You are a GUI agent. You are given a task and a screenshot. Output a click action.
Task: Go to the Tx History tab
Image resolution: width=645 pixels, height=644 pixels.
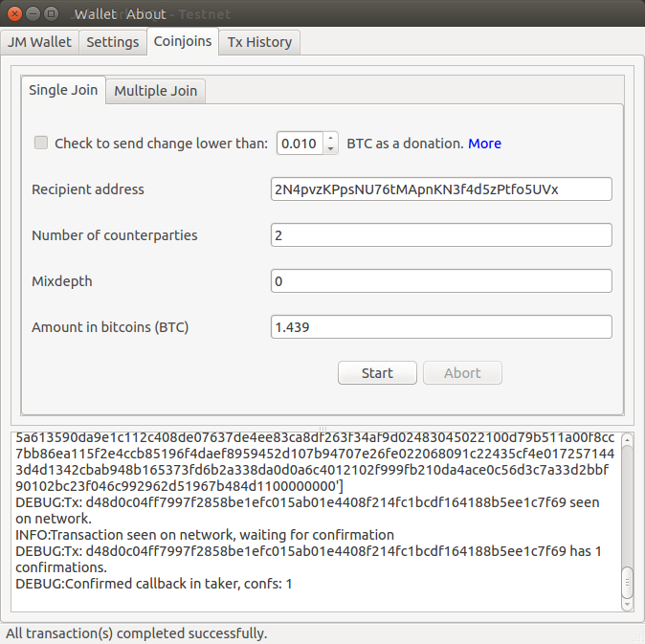tap(259, 42)
